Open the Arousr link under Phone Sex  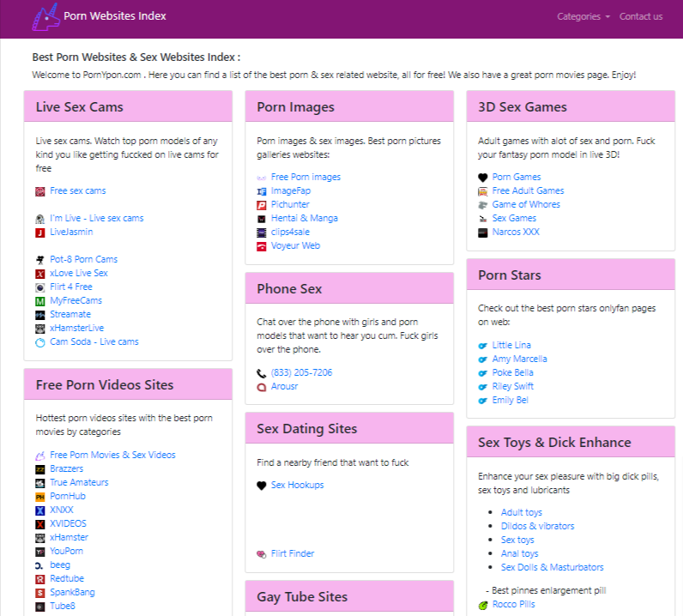284,387
